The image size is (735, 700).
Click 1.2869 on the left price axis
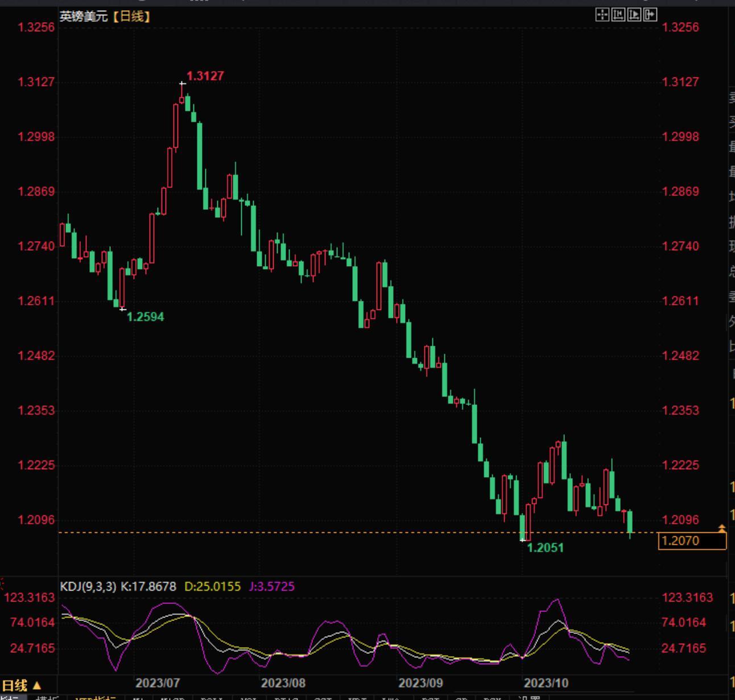(x=36, y=192)
